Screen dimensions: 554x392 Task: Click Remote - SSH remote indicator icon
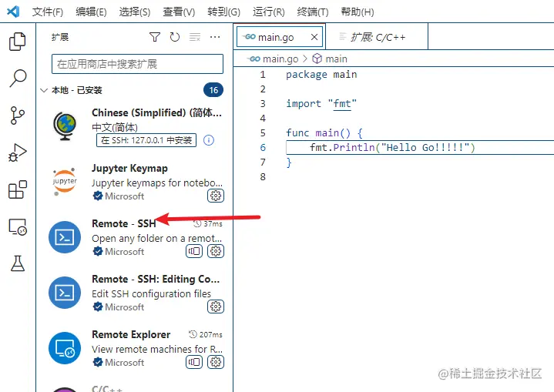click(x=194, y=251)
